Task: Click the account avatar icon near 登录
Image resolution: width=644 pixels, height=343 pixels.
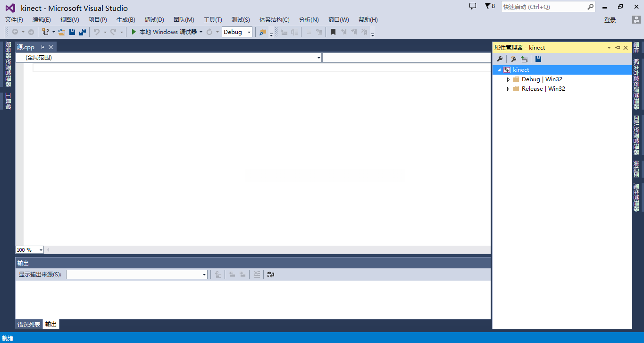Action: [636, 20]
